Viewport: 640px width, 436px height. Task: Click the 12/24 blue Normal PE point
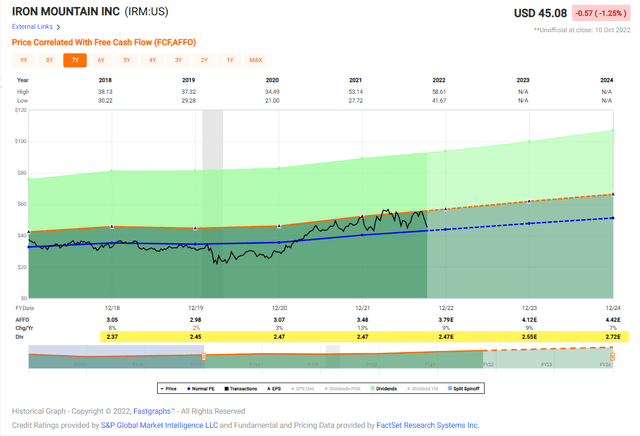pyautogui.click(x=613, y=218)
